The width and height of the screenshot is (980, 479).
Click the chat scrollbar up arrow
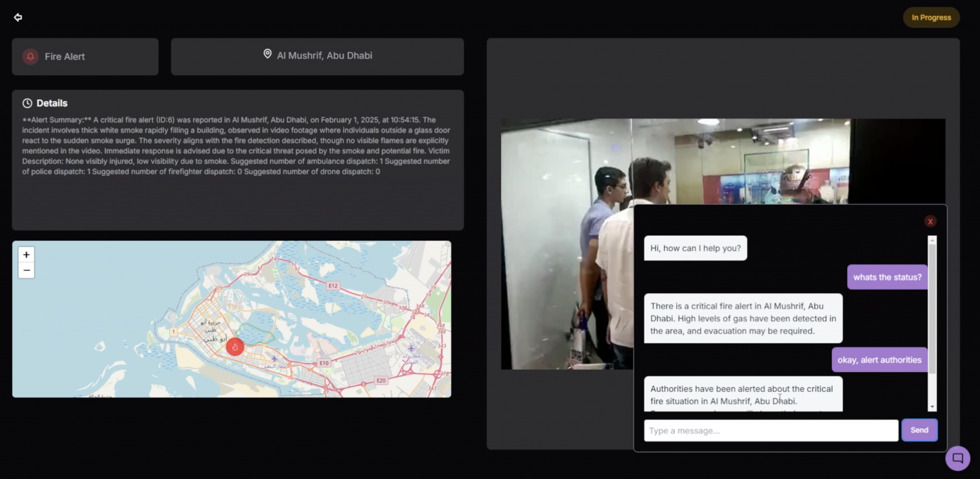click(932, 240)
